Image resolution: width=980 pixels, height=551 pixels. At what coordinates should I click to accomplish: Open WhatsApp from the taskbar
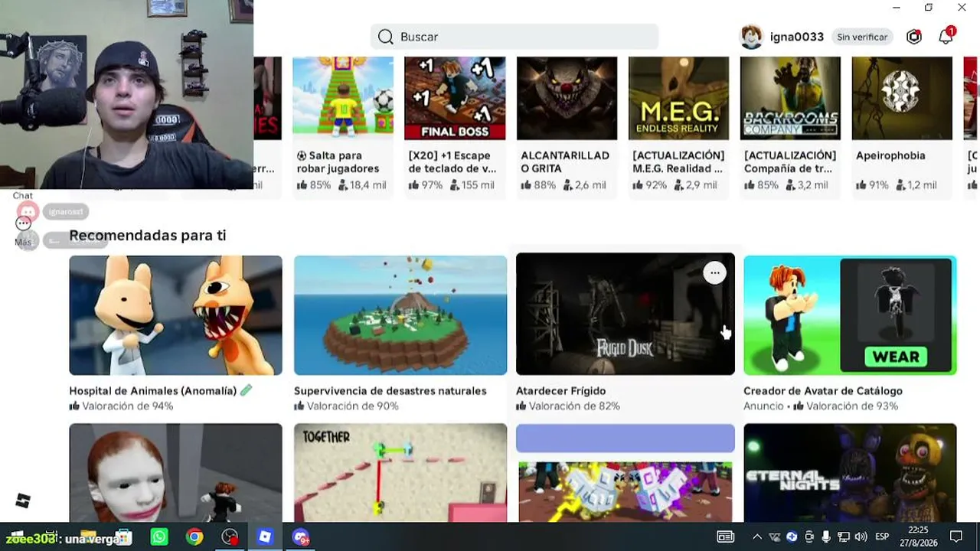pyautogui.click(x=159, y=537)
